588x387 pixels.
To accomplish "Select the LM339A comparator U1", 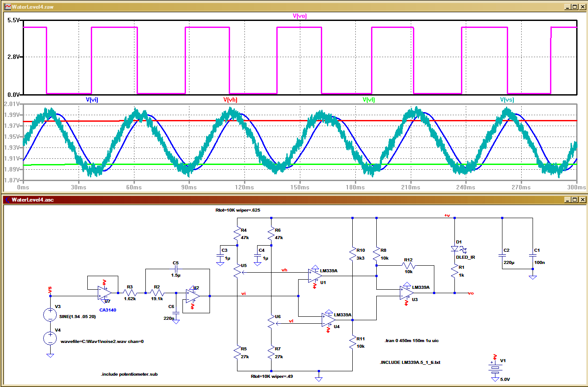I will (x=315, y=276).
